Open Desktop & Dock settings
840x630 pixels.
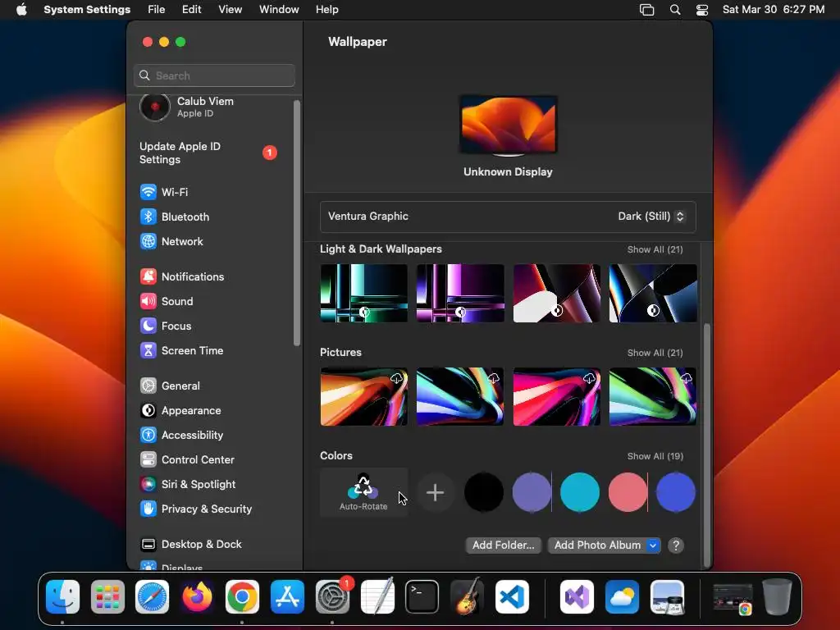[x=190, y=545]
